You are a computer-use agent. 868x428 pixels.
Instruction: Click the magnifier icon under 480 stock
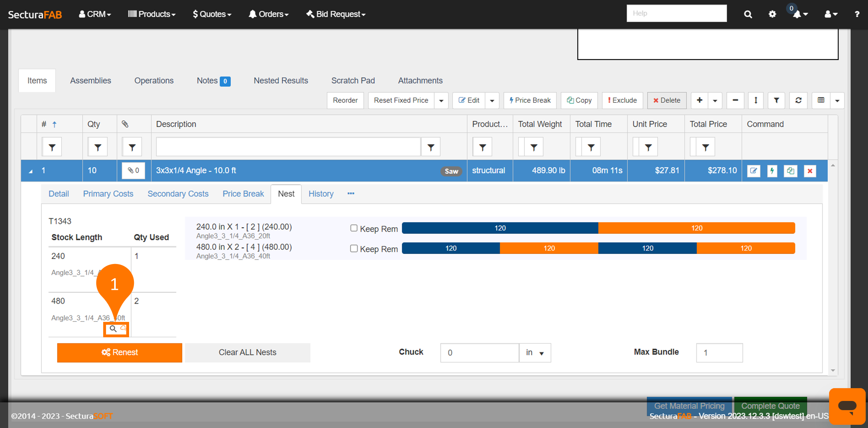113,329
